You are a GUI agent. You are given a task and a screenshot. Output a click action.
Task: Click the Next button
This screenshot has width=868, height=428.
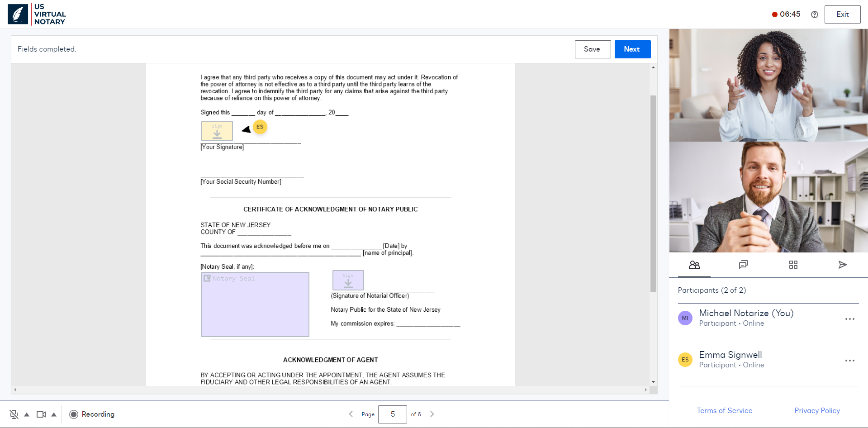click(x=632, y=49)
